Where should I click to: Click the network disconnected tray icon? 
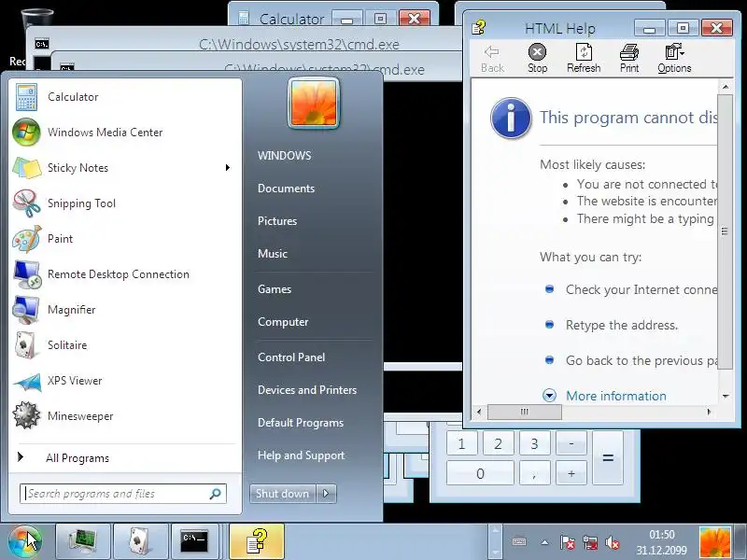click(590, 542)
